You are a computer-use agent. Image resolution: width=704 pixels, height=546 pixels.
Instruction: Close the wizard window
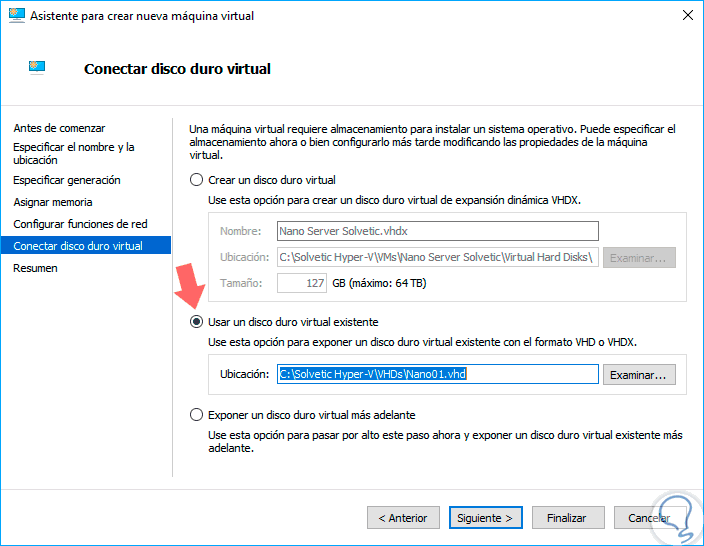click(687, 16)
